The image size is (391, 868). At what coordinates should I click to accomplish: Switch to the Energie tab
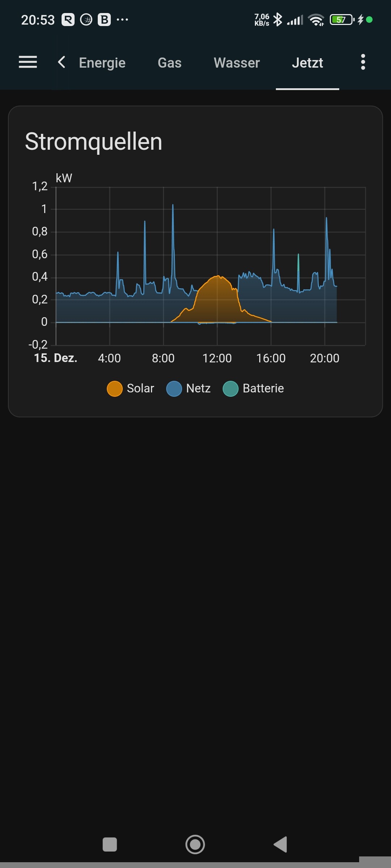102,63
